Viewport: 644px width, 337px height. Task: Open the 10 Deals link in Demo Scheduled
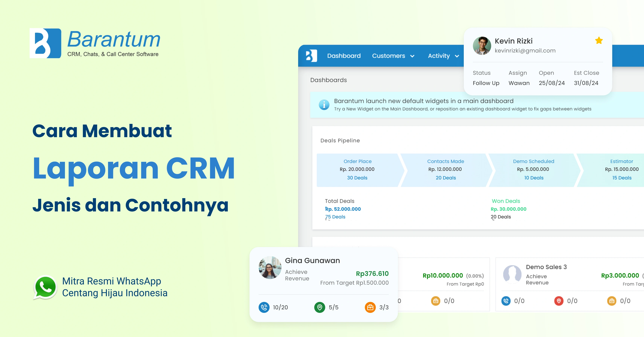tap(534, 178)
